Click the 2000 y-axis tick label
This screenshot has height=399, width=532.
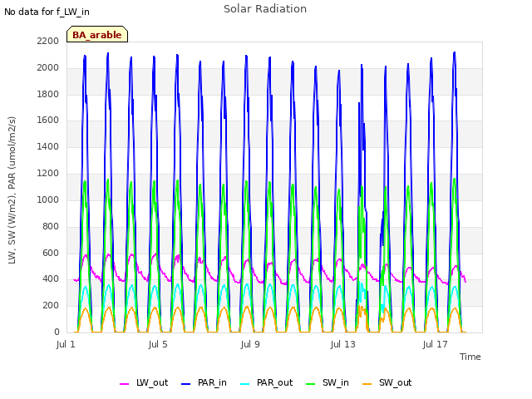click(x=48, y=67)
